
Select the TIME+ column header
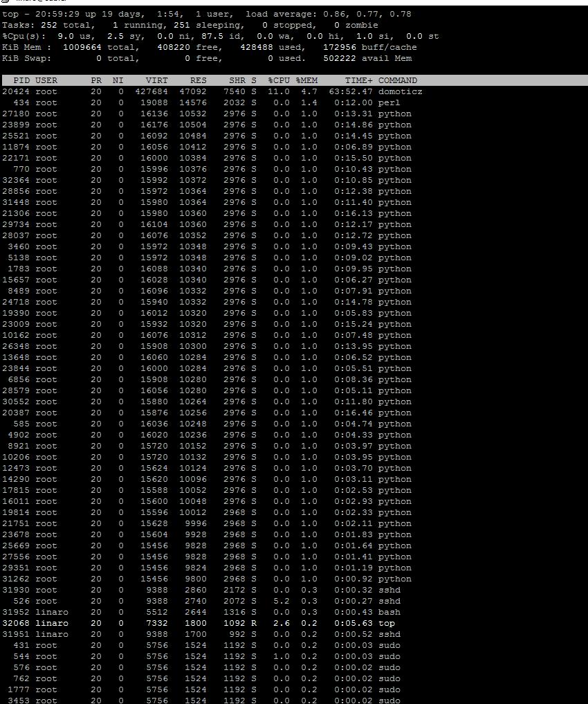coord(359,80)
